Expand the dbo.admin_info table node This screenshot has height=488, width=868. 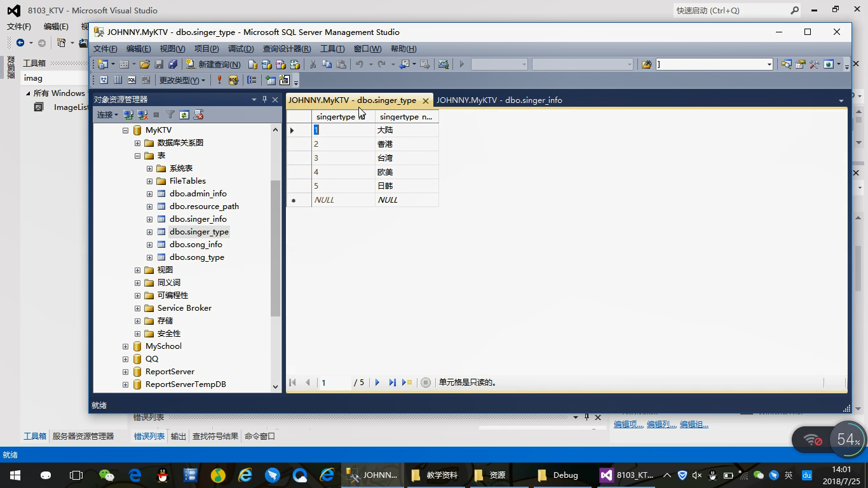pyautogui.click(x=149, y=194)
